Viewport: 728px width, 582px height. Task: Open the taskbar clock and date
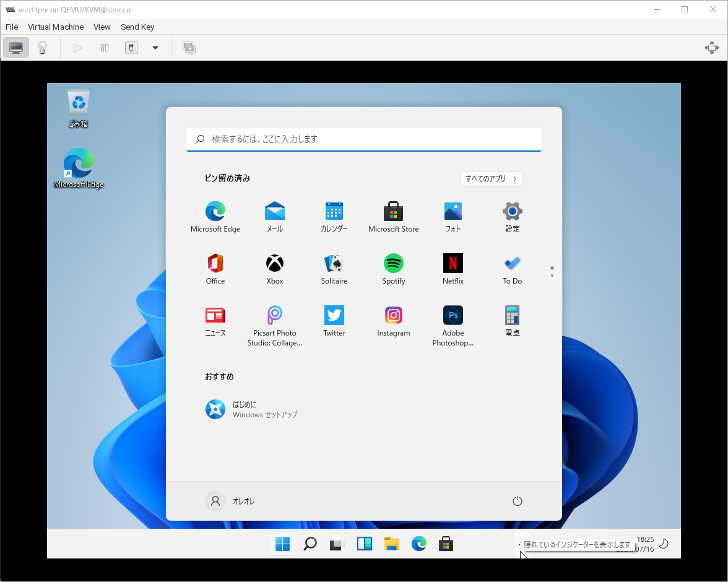[644, 544]
